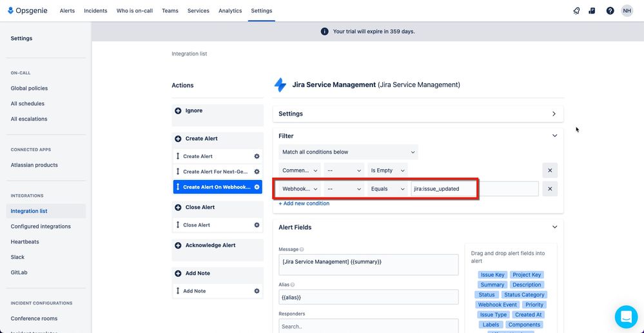This screenshot has height=333, width=644.
Task: Click the Responders search field
Action: click(x=368, y=327)
